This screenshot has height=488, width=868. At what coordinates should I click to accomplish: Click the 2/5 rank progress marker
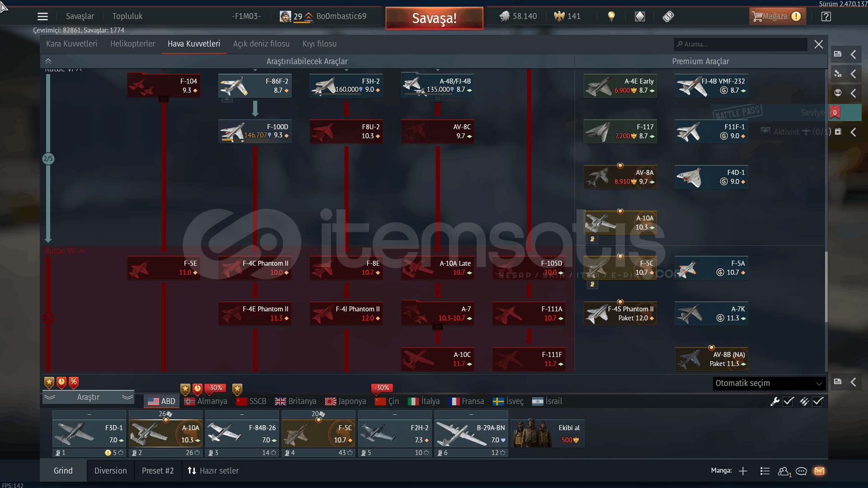48,159
